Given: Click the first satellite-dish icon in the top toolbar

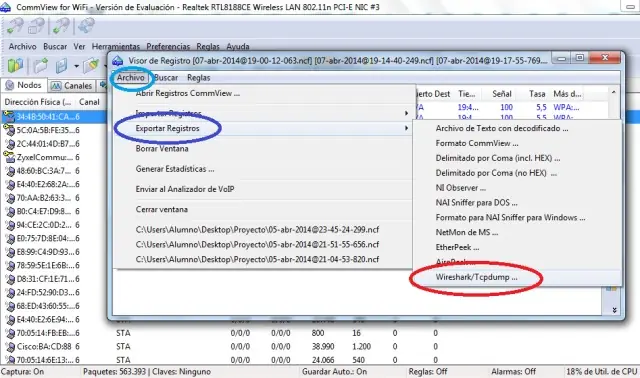Looking at the screenshot, I should (15, 27).
